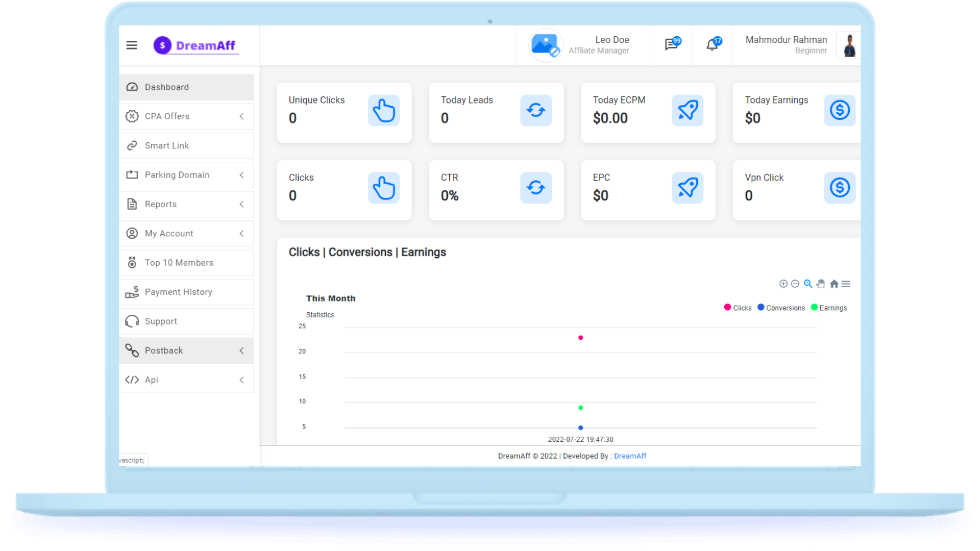Viewport: 980px width, 551px height.
Task: Click the chart zoom in icon
Action: (x=783, y=284)
